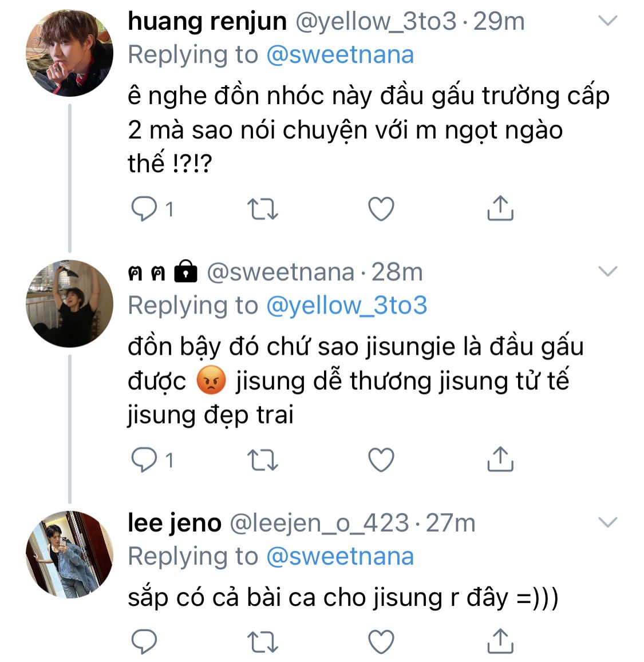This screenshot has width=644, height=662.
Task: Open @sweetnana mention in huang renjun's reply
Action: [x=340, y=56]
